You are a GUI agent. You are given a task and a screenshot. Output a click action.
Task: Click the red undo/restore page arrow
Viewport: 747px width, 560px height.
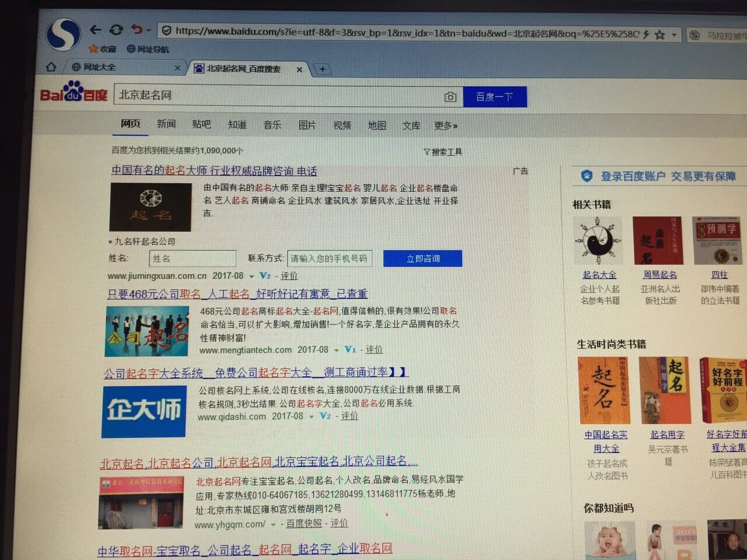(x=137, y=29)
